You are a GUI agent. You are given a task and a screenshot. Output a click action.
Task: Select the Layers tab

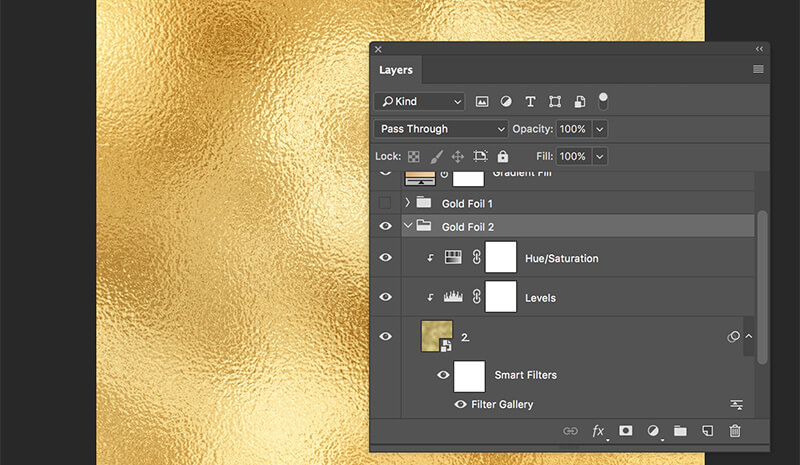pyautogui.click(x=396, y=70)
